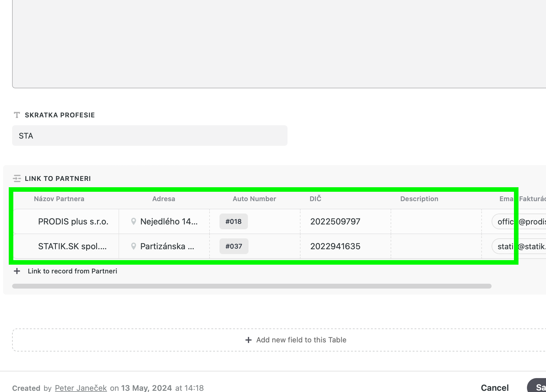
Task: Click the DIČ column header
Action: 315,199
